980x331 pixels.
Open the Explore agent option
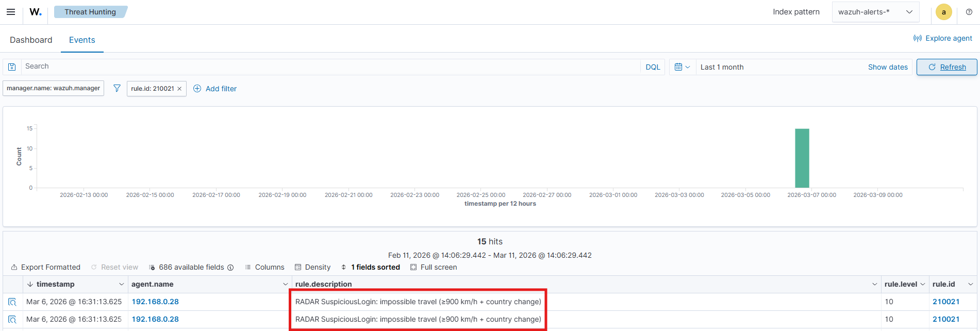[x=943, y=38]
